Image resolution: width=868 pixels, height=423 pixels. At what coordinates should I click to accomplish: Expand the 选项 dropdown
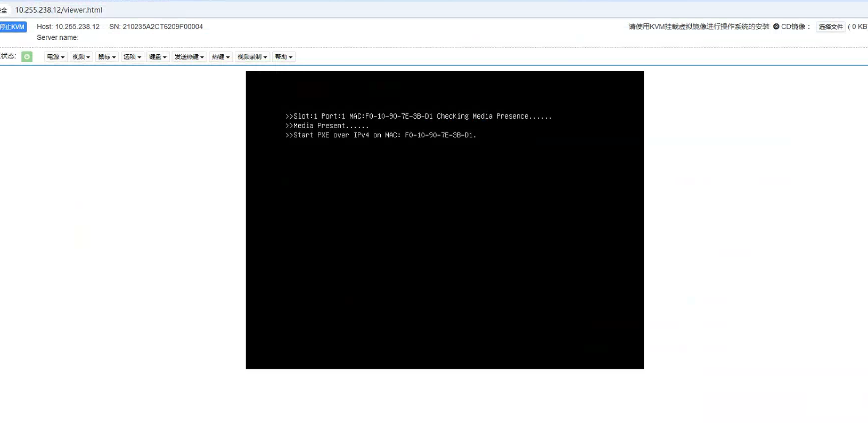pyautogui.click(x=132, y=56)
